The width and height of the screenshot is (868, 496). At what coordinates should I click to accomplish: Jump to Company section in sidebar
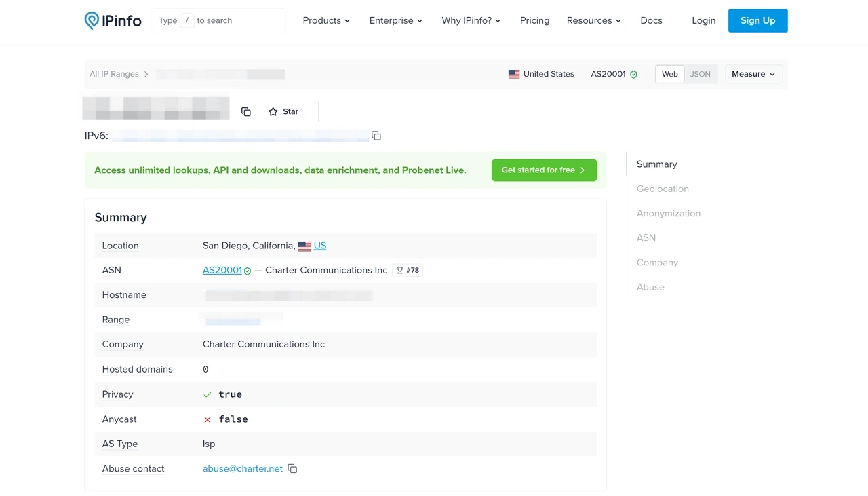(x=657, y=263)
